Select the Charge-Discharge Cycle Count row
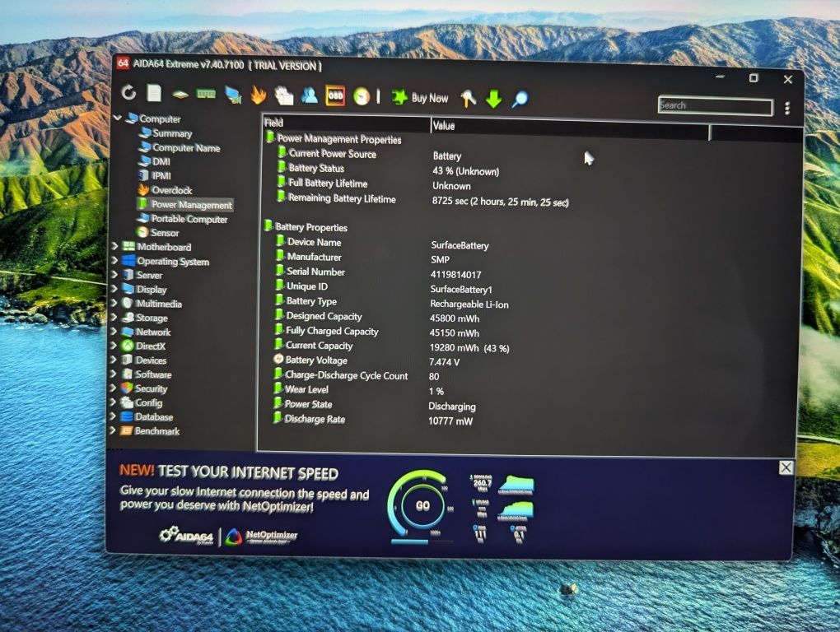 coord(357,376)
